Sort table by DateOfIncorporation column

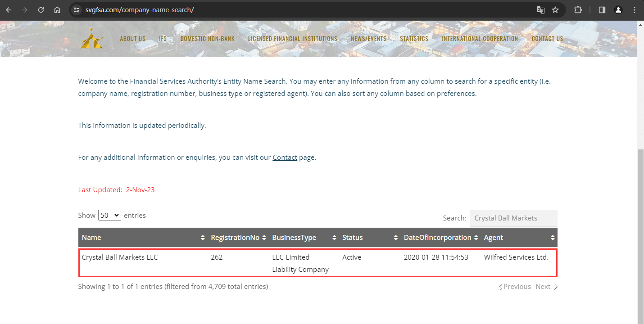click(x=440, y=238)
